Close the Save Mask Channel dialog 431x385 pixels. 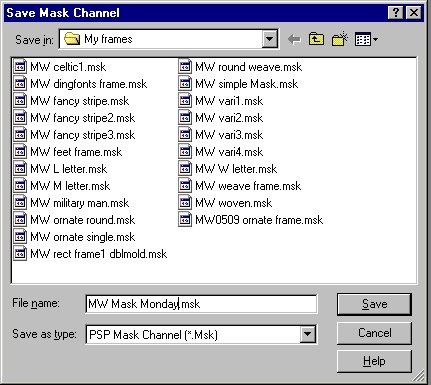[414, 13]
